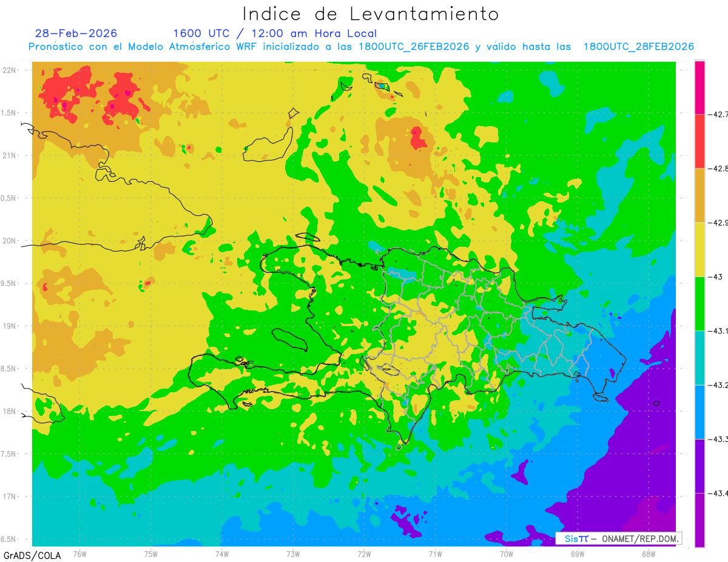Click the 'Indice de Levantamiento' chart title

pyautogui.click(x=371, y=14)
